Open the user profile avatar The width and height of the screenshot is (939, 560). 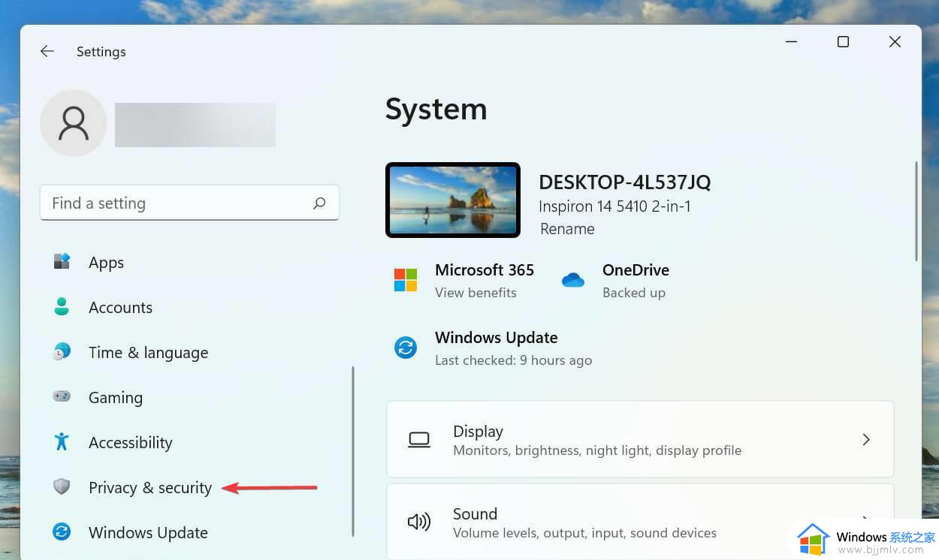pos(74,123)
